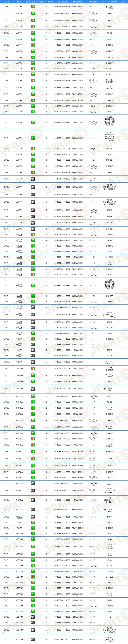Click the Lata produkcji column header
This screenshot has width=128, height=644.
tap(62, 2)
